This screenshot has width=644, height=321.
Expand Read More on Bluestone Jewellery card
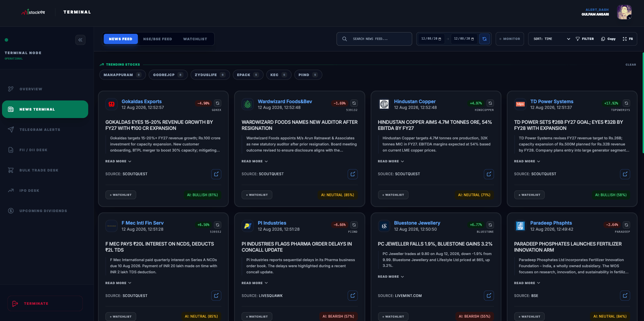coord(391,277)
